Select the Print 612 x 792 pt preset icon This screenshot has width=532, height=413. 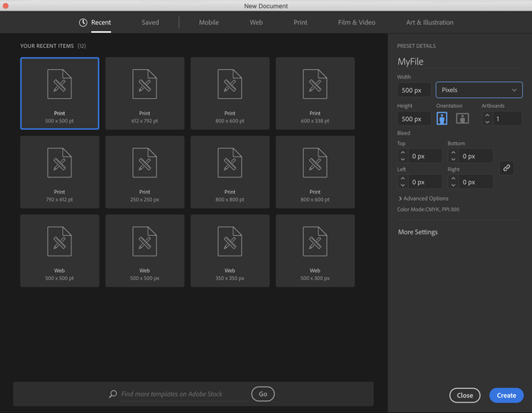[144, 85]
